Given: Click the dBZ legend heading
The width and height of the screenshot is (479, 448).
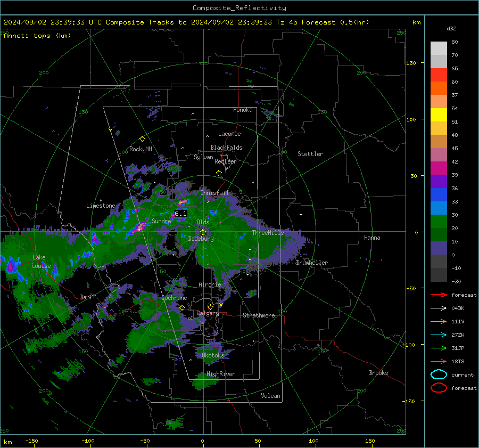Looking at the screenshot, I should pyautogui.click(x=451, y=28).
